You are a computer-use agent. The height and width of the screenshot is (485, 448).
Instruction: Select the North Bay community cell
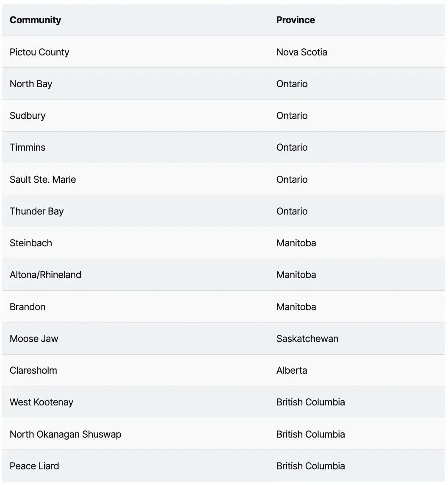point(31,84)
